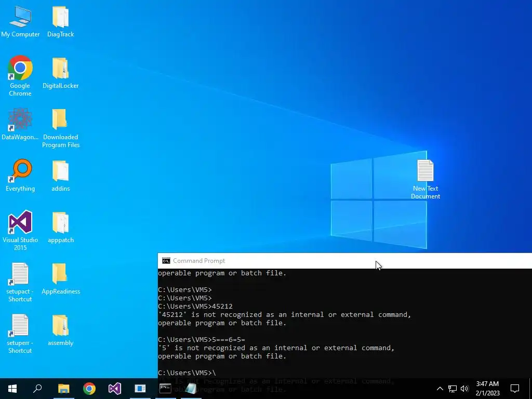532x399 pixels.
Task: Open Visual Studio from the taskbar
Action: click(x=115, y=389)
